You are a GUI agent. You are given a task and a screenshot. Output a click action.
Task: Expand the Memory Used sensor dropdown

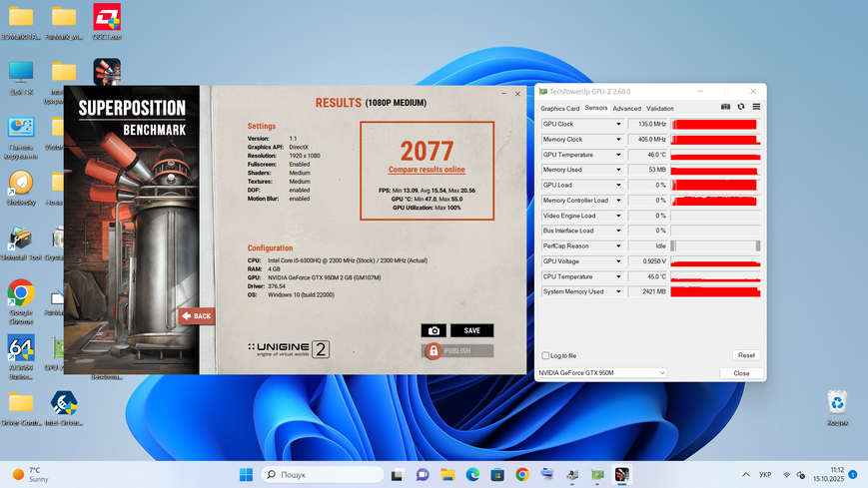point(618,170)
